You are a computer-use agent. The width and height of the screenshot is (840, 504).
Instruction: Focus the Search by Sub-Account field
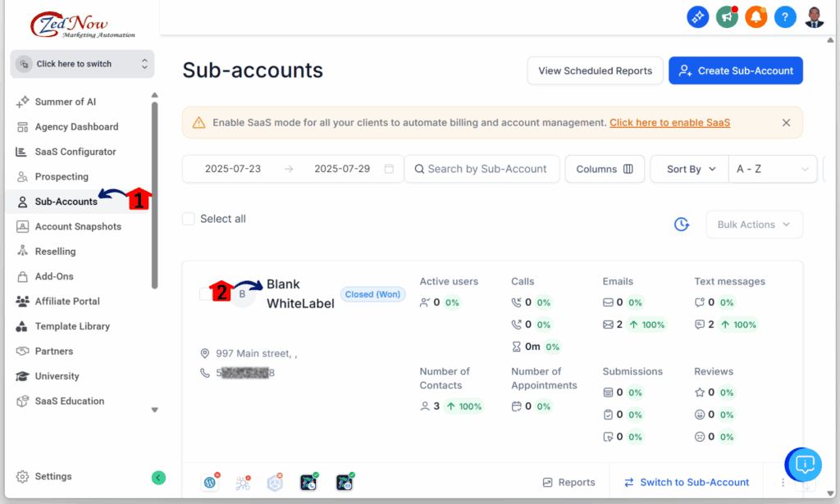click(x=482, y=169)
